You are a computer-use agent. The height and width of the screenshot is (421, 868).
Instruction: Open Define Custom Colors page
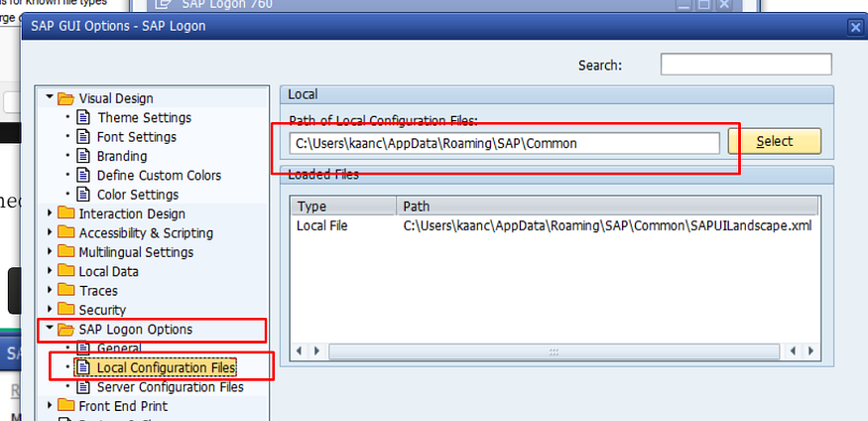point(159,176)
